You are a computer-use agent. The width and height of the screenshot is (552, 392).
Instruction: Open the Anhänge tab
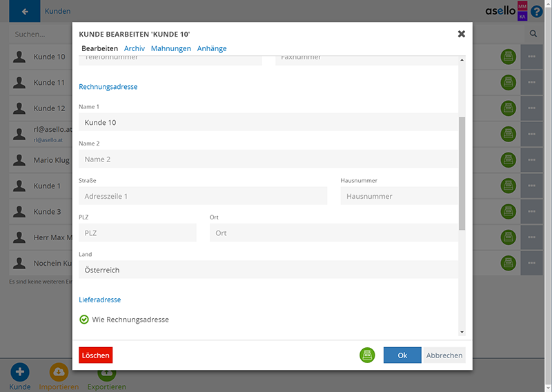point(212,49)
